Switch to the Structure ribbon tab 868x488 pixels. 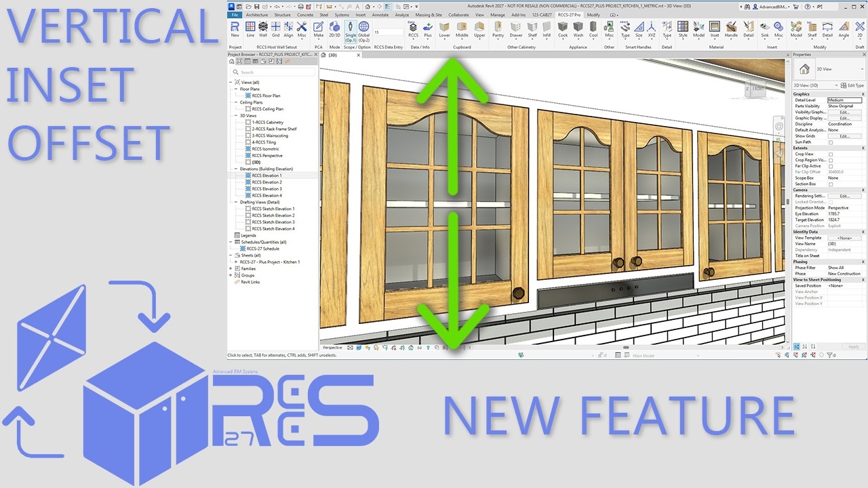click(282, 14)
